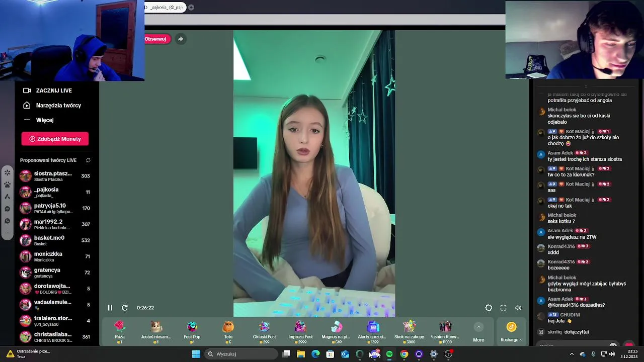The width and height of the screenshot is (644, 362).
Task: Click the Windows Start button
Action: (x=196, y=354)
